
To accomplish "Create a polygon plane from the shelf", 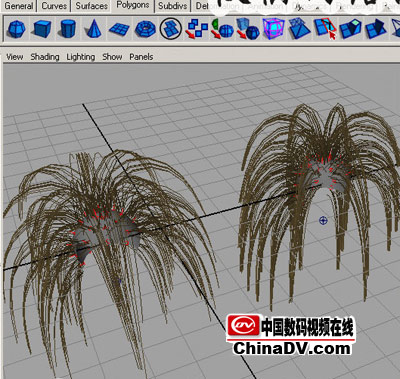I will (119, 29).
